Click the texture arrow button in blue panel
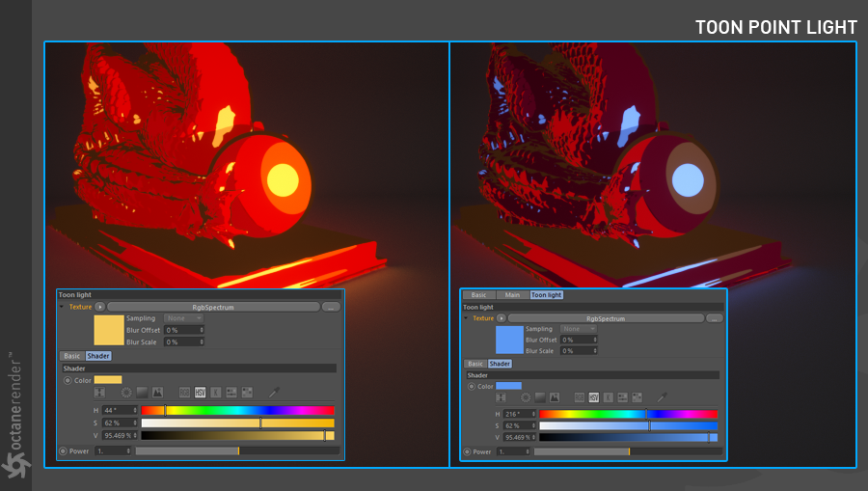This screenshot has height=491, width=868. click(x=502, y=317)
